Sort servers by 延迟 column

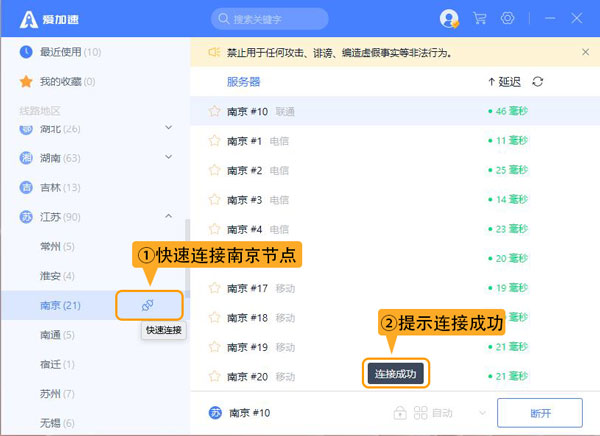tap(505, 82)
